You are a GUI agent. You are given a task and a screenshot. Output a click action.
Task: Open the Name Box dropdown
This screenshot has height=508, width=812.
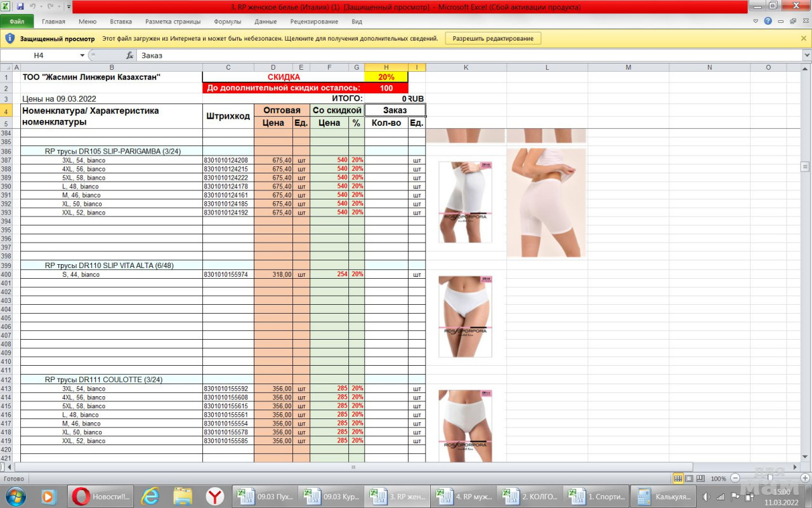(x=82, y=55)
